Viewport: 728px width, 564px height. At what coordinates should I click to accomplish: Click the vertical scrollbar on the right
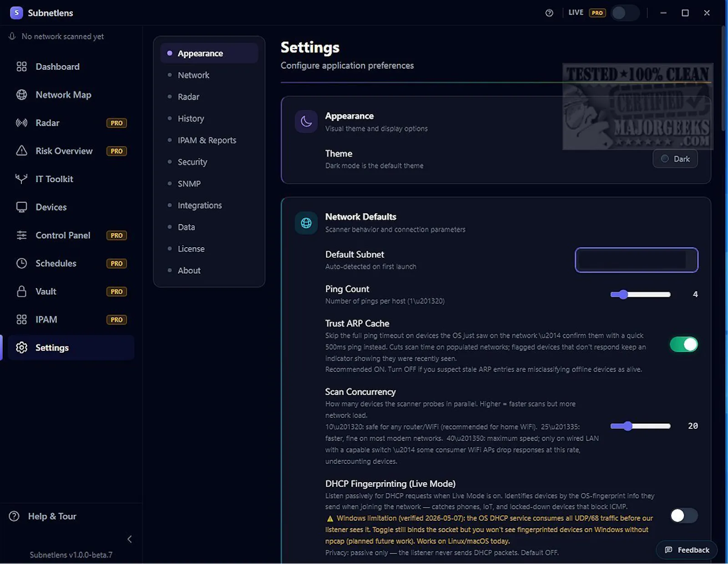pos(724,79)
